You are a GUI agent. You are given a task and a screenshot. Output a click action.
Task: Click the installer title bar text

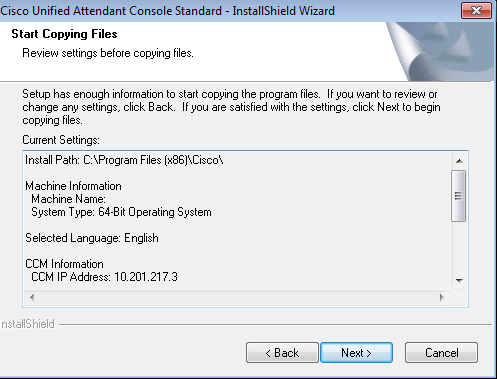point(167,11)
